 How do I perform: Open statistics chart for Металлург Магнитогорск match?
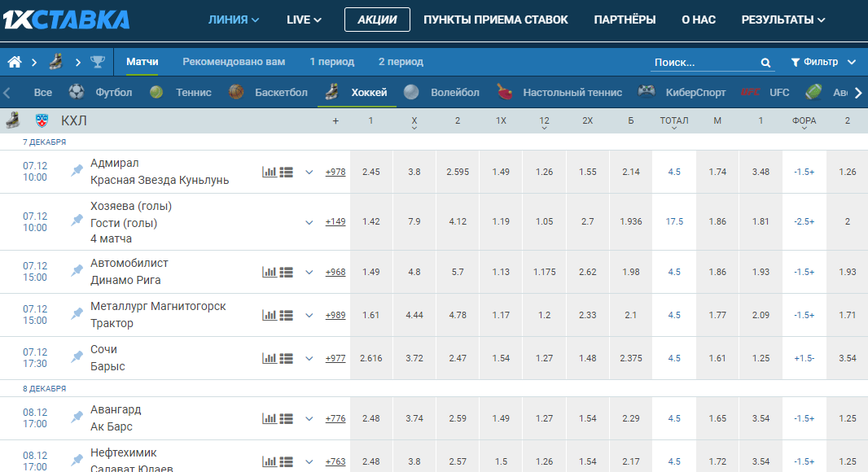269,316
